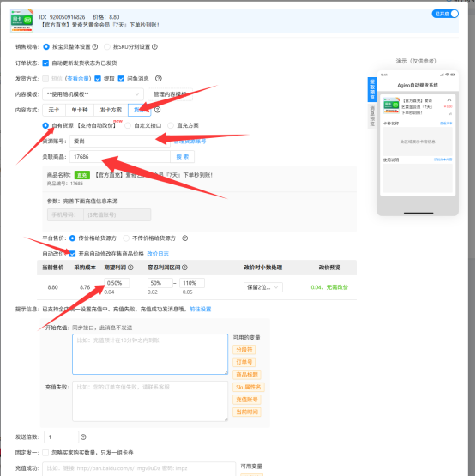Select 按宝贝整体设置 radio option
Viewport: 476px width, 476px height.
coord(46,47)
